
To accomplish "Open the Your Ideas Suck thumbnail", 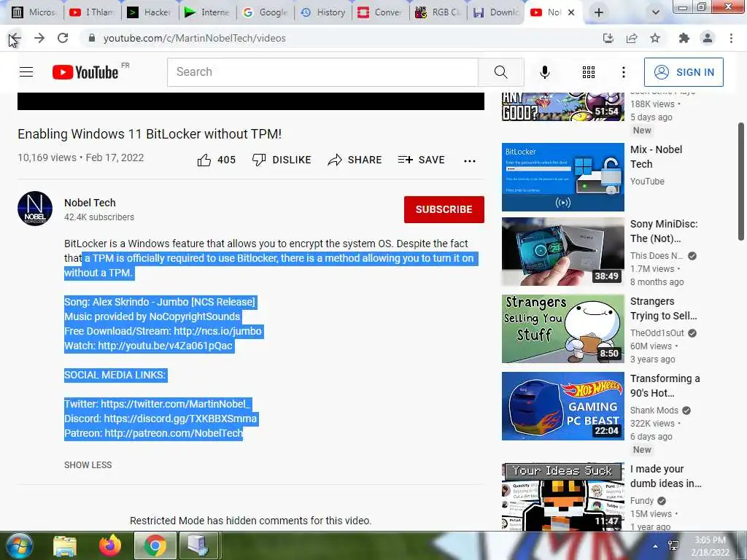I will click(x=562, y=496).
